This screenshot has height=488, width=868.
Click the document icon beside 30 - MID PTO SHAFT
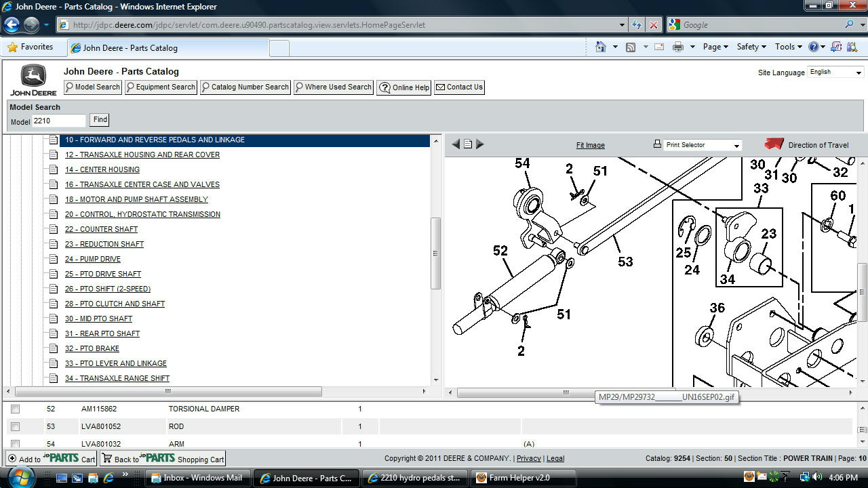click(x=54, y=319)
